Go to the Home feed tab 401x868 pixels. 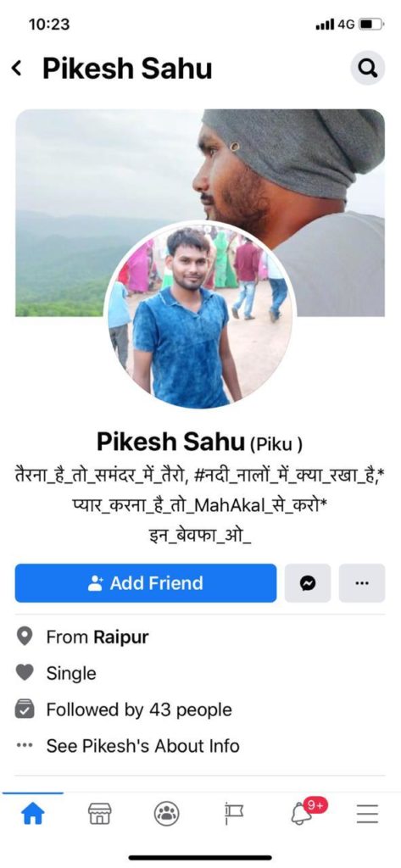click(32, 813)
